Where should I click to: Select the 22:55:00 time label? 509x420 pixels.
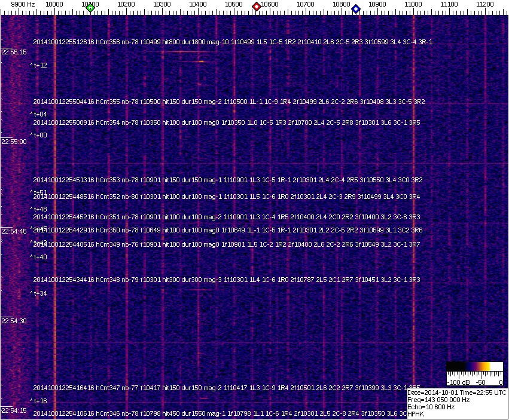[14, 142]
